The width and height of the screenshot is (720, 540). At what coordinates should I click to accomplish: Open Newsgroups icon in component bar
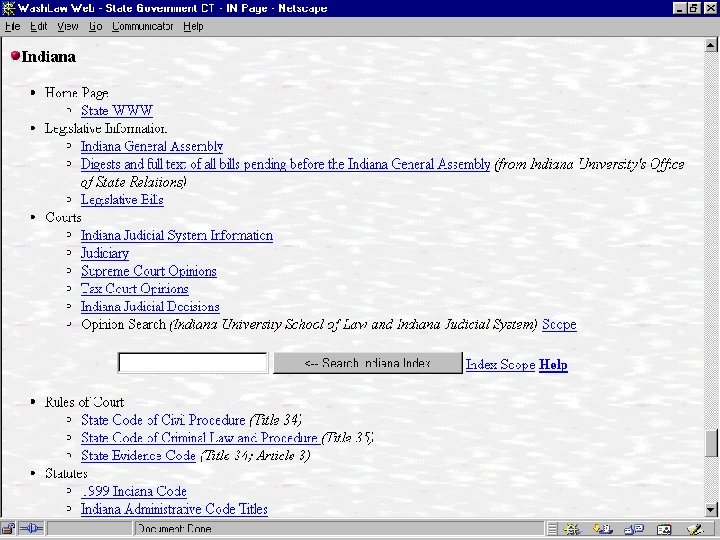[634, 529]
